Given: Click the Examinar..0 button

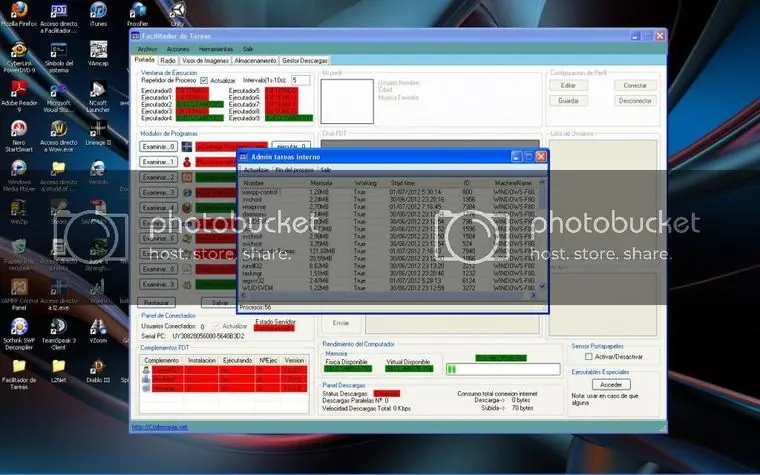Looking at the screenshot, I should (x=158, y=147).
